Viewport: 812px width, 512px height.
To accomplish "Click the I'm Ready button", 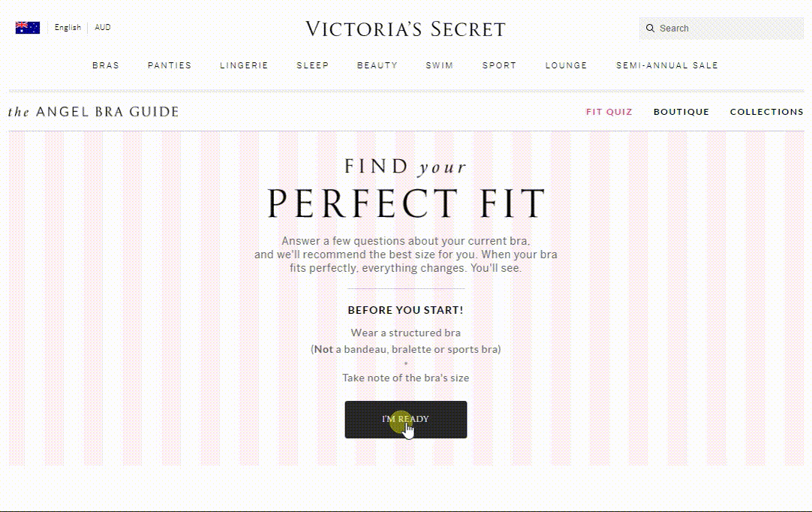I will (x=405, y=419).
